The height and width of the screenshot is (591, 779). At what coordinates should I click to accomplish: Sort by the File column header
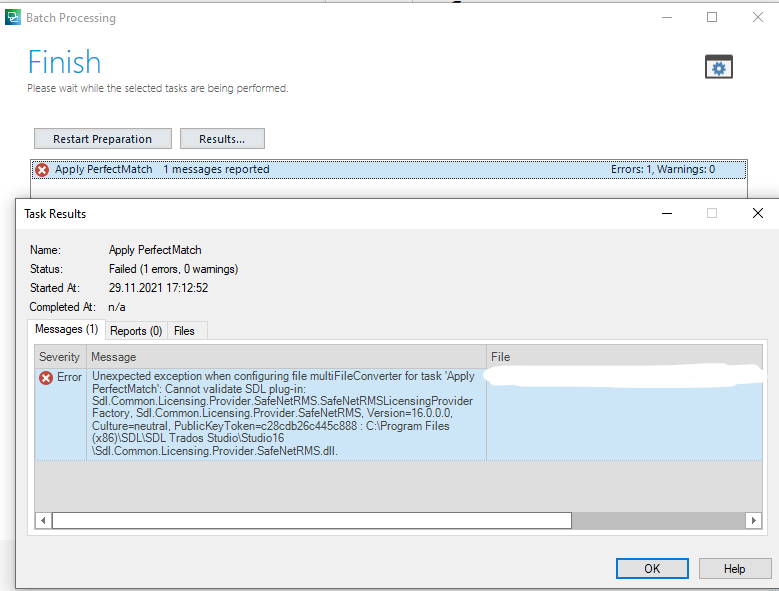click(x=624, y=357)
